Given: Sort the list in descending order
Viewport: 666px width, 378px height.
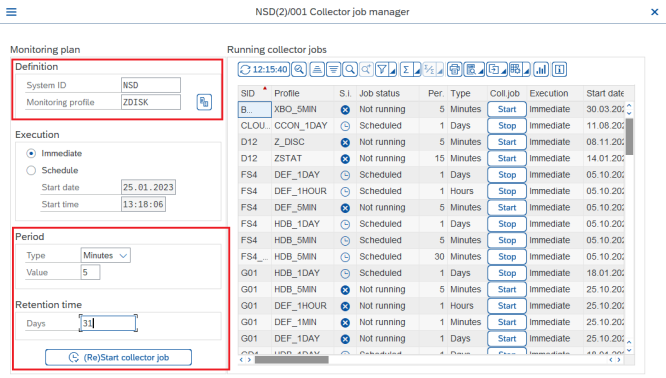Looking at the screenshot, I should pyautogui.click(x=333, y=69).
